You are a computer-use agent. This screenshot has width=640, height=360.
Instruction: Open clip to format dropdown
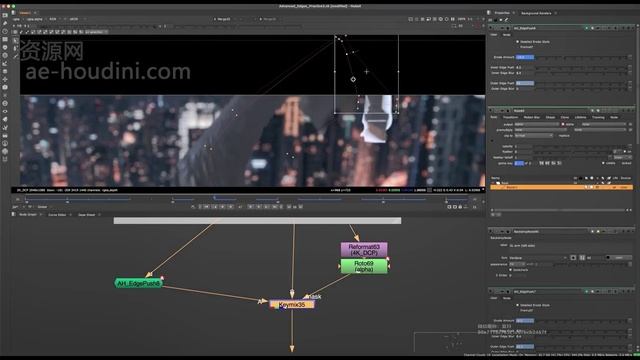533,136
